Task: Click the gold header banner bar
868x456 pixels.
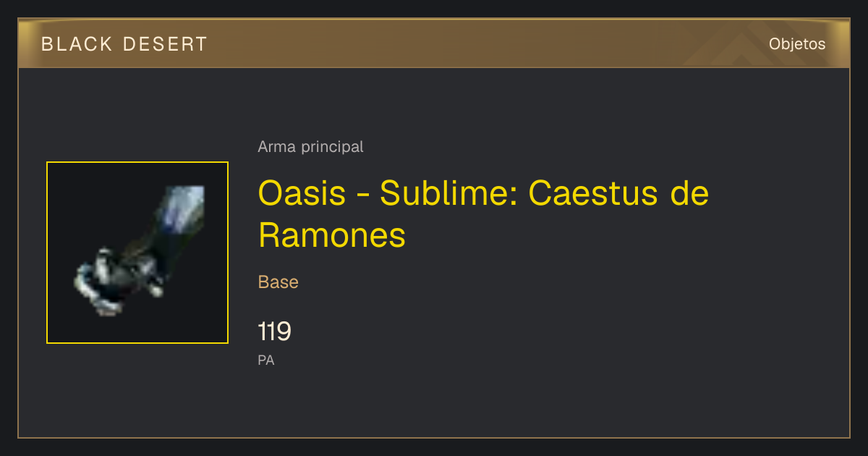Action: [x=434, y=44]
